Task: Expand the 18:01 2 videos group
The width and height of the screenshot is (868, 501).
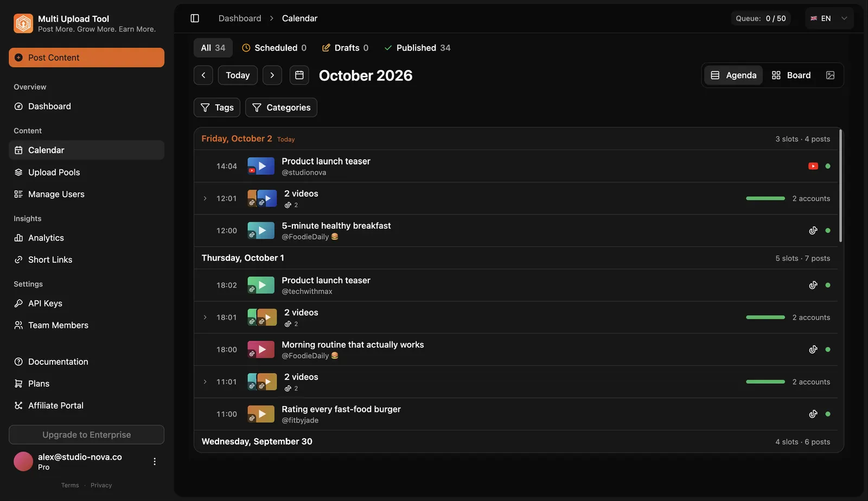Action: click(x=205, y=318)
